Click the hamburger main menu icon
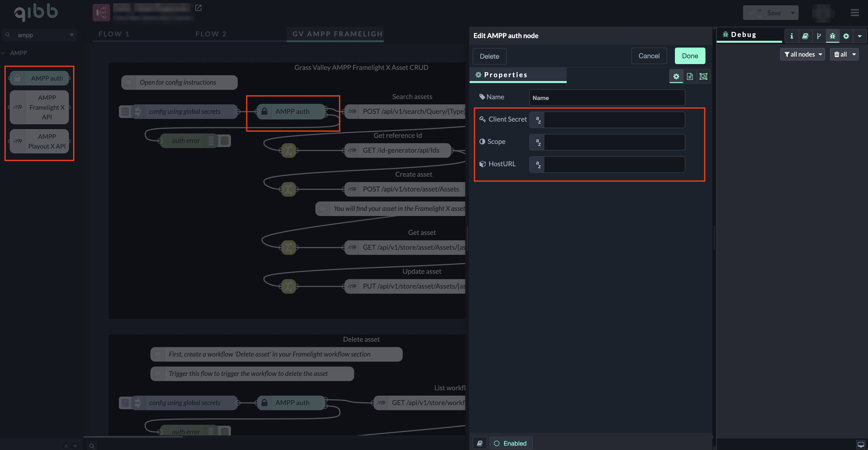868x450 pixels. (x=854, y=13)
